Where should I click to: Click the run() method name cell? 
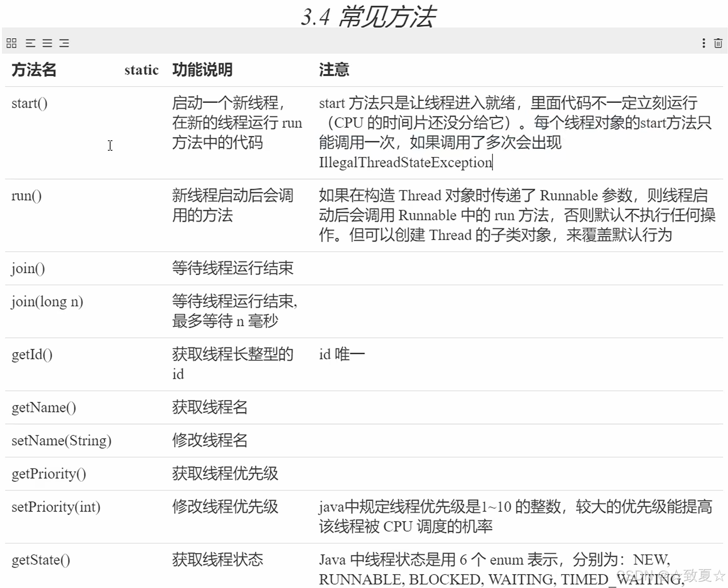click(26, 196)
